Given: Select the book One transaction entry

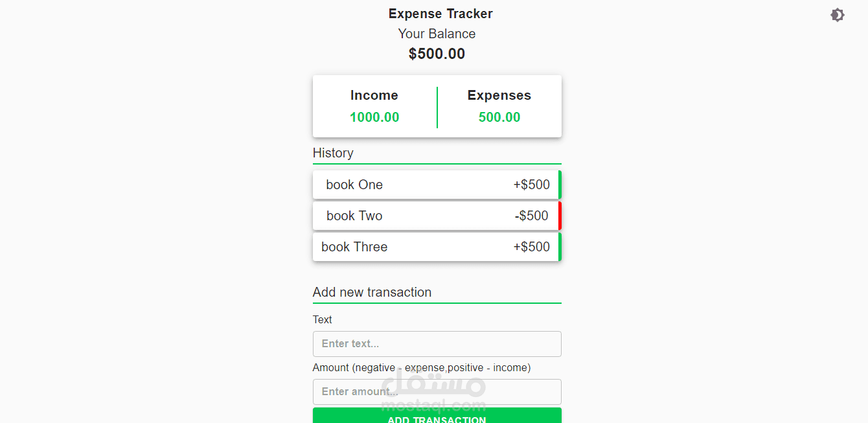Looking at the screenshot, I should 437,184.
